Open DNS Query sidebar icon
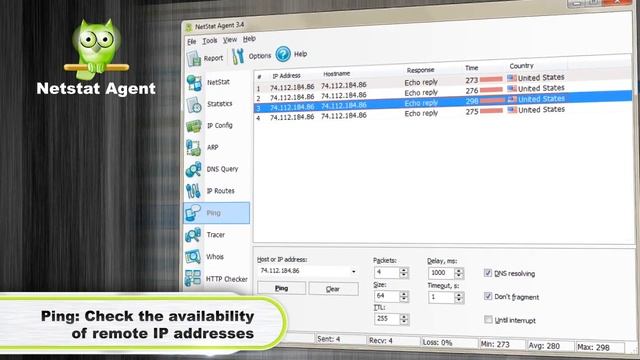The width and height of the screenshot is (640, 360). coord(193,169)
